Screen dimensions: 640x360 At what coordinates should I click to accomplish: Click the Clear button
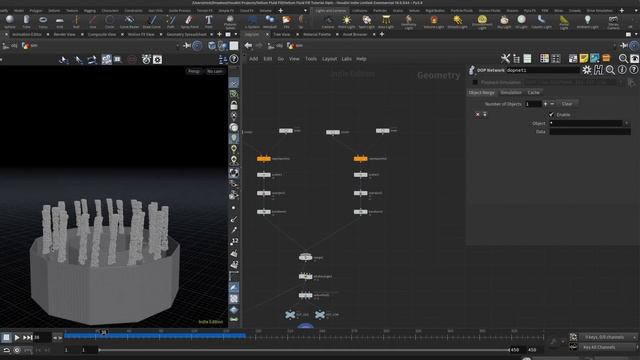[x=567, y=104]
